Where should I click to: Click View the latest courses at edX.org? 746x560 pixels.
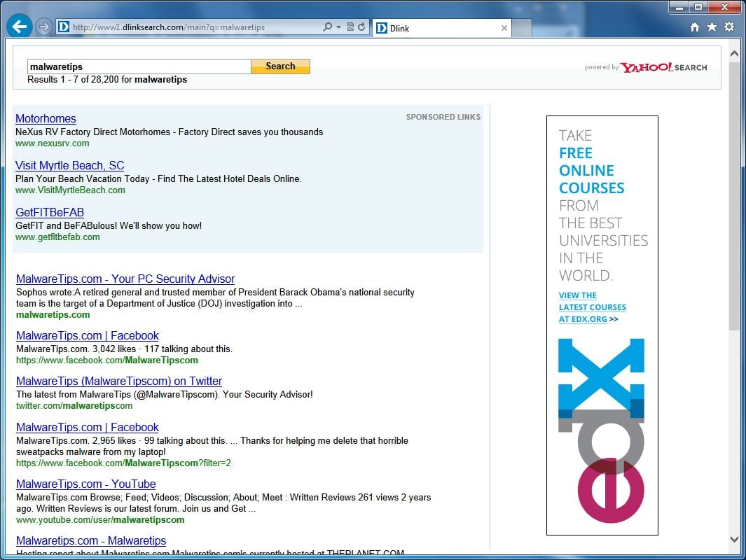point(593,307)
